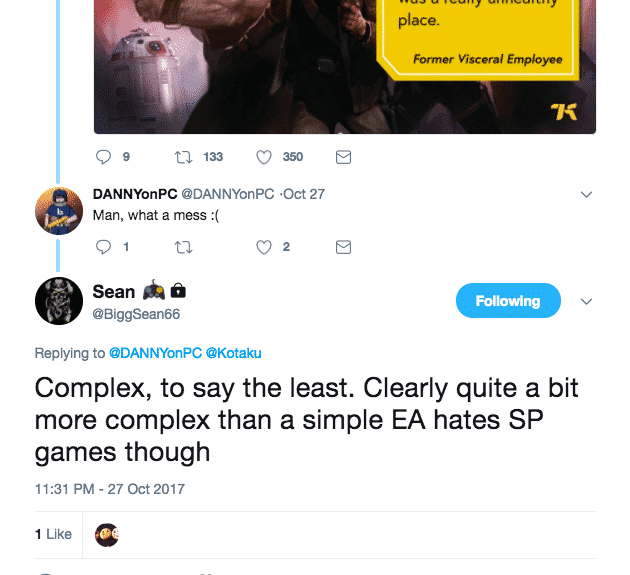Retweet DANNYonPC's 'what a mess' tweet
This screenshot has width=630, height=575.
click(182, 246)
